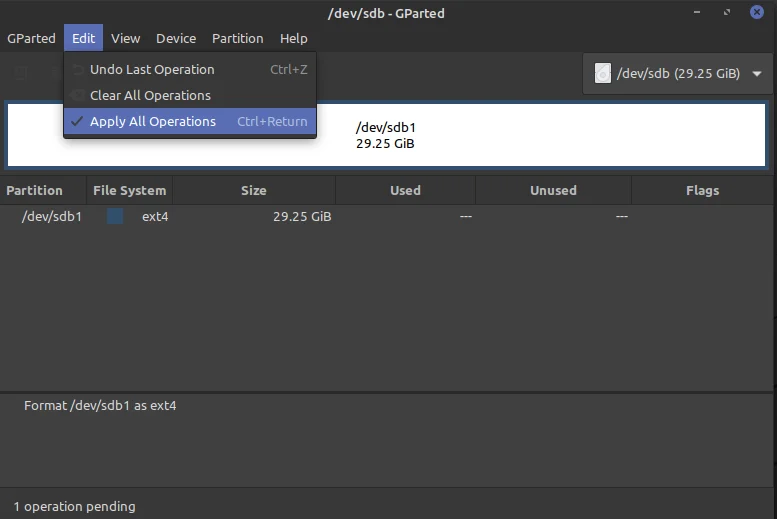The width and height of the screenshot is (777, 519).
Task: Choose Apply All Operations
Action: pyautogui.click(x=190, y=121)
